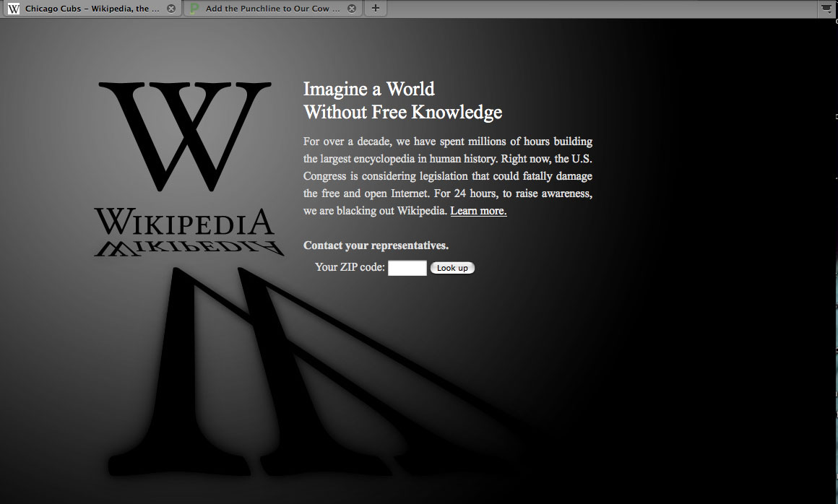Click the WIKIPEDIA wordmark text
This screenshot has width=838, height=504.
(x=184, y=222)
